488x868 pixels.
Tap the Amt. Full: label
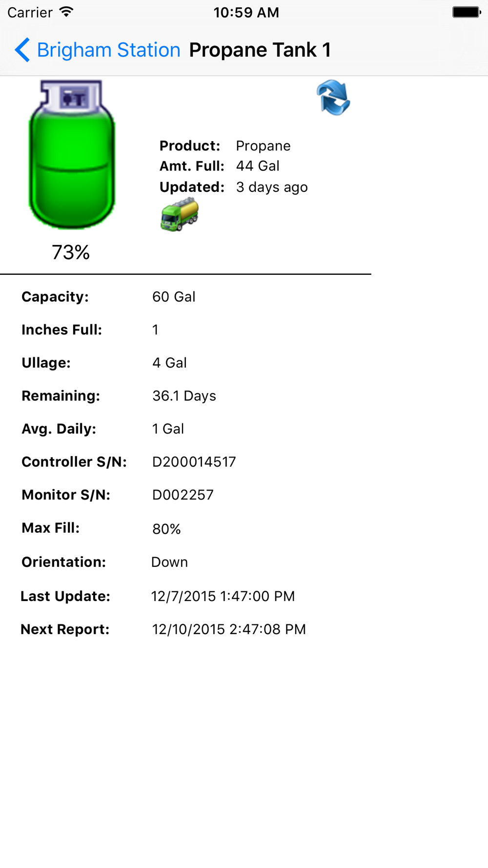point(192,166)
